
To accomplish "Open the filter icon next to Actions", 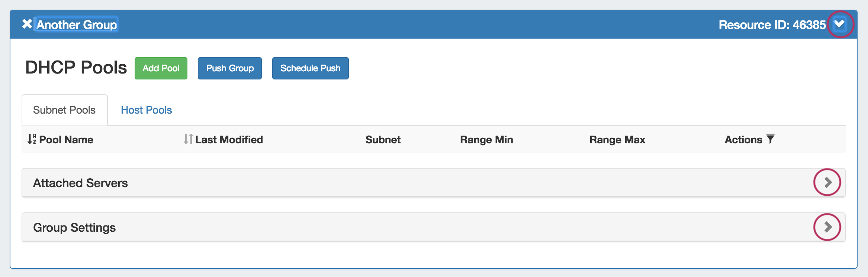I will pyautogui.click(x=771, y=139).
